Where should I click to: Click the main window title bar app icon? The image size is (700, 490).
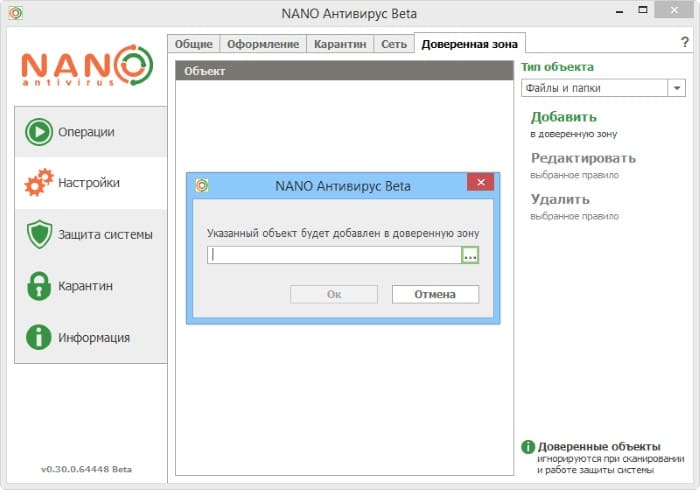point(16,13)
